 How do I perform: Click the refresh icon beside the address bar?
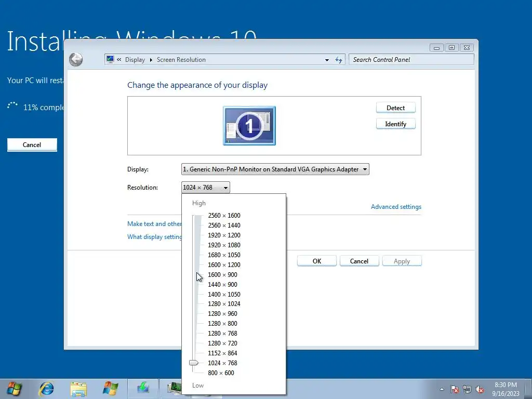coord(339,60)
